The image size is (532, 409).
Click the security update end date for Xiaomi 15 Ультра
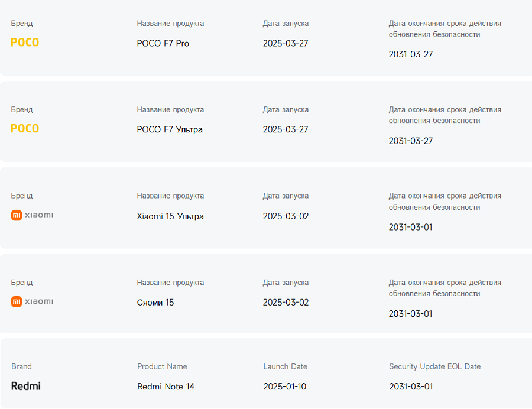click(x=411, y=227)
